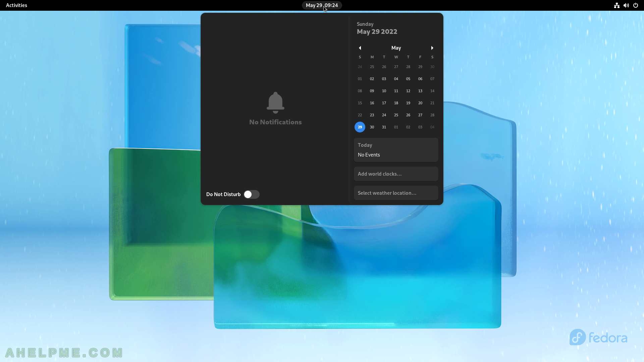Open the network status icon in the top bar
This screenshot has height=362, width=644.
(x=616, y=5)
